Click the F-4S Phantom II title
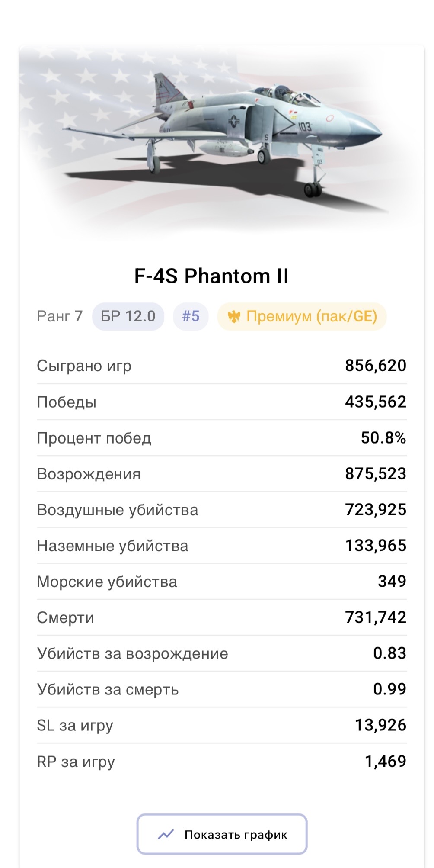The image size is (434, 868). [211, 276]
